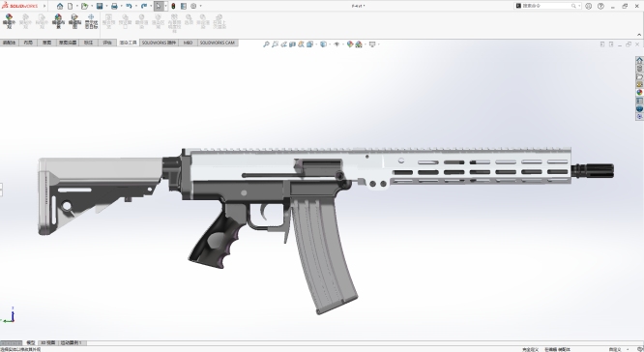644x352 pixels.
Task: Switch to the 装配体 ribbon tab
Action: click(x=9, y=43)
